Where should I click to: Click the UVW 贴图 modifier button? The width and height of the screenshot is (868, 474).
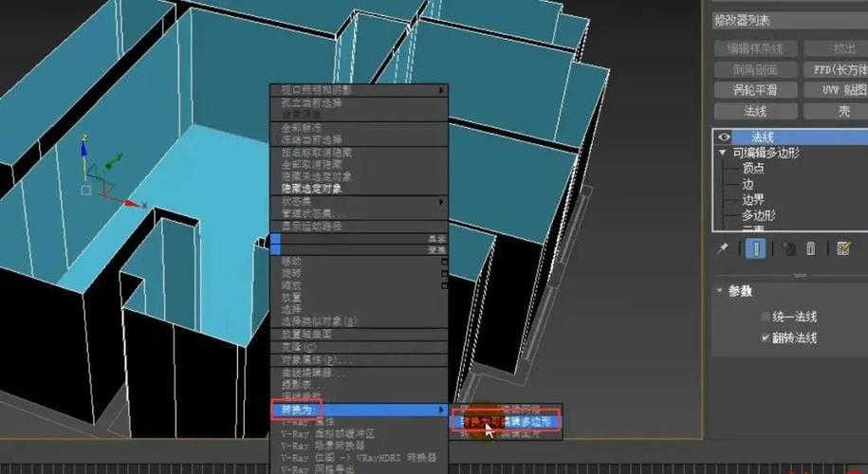(x=836, y=90)
